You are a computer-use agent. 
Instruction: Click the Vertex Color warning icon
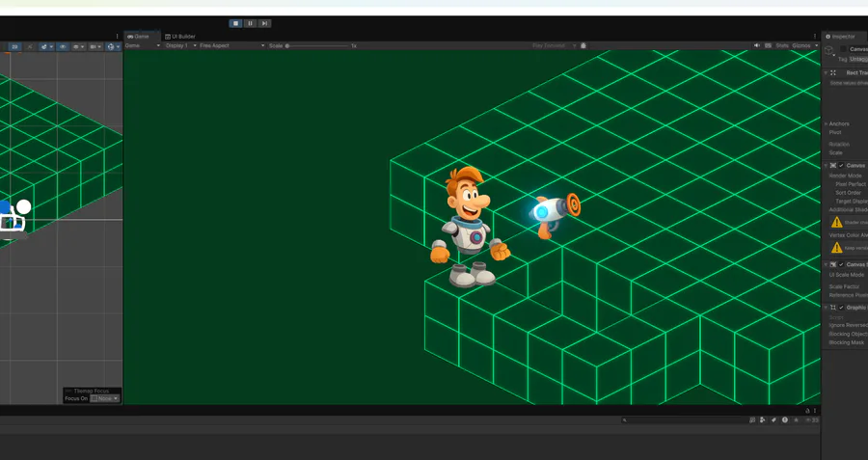[x=837, y=248]
